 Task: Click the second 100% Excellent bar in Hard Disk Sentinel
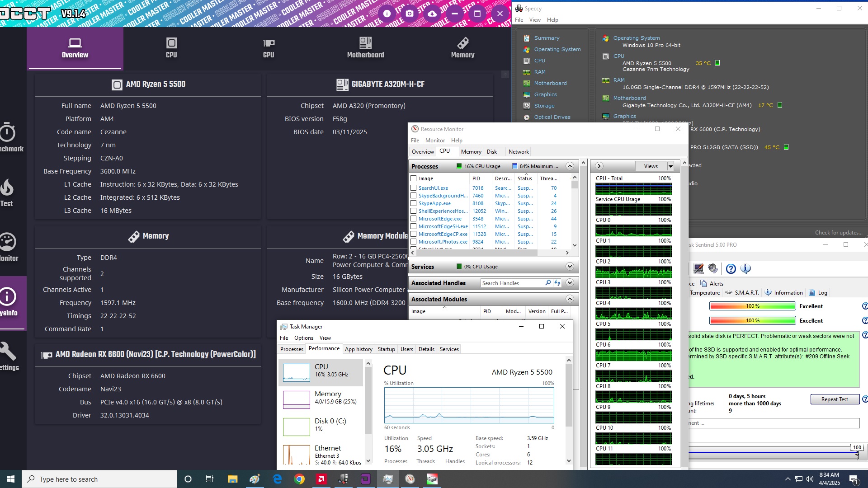752,321
